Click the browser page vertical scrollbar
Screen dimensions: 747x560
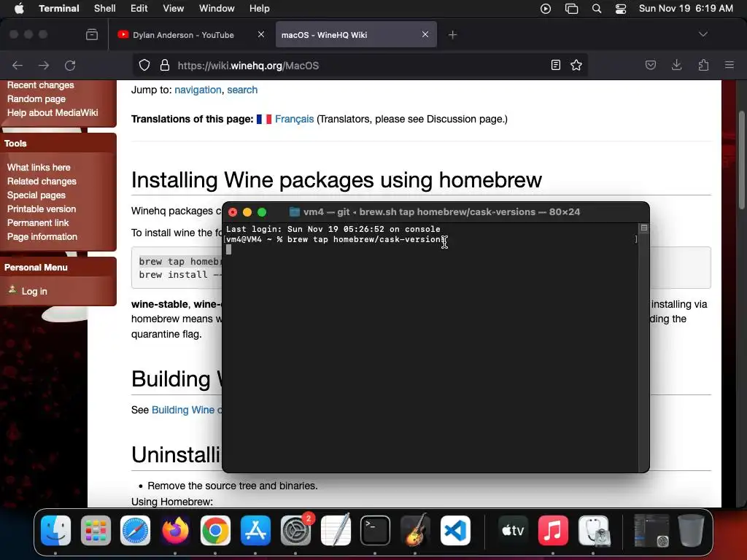[741, 160]
